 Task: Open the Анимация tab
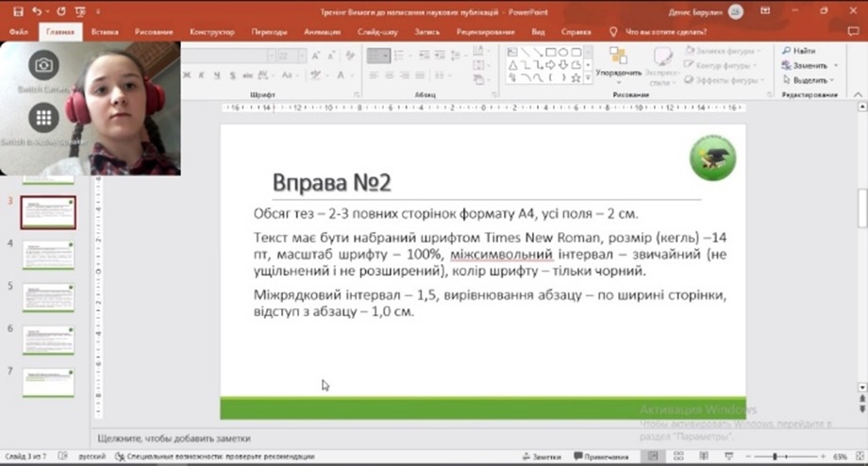tap(322, 31)
